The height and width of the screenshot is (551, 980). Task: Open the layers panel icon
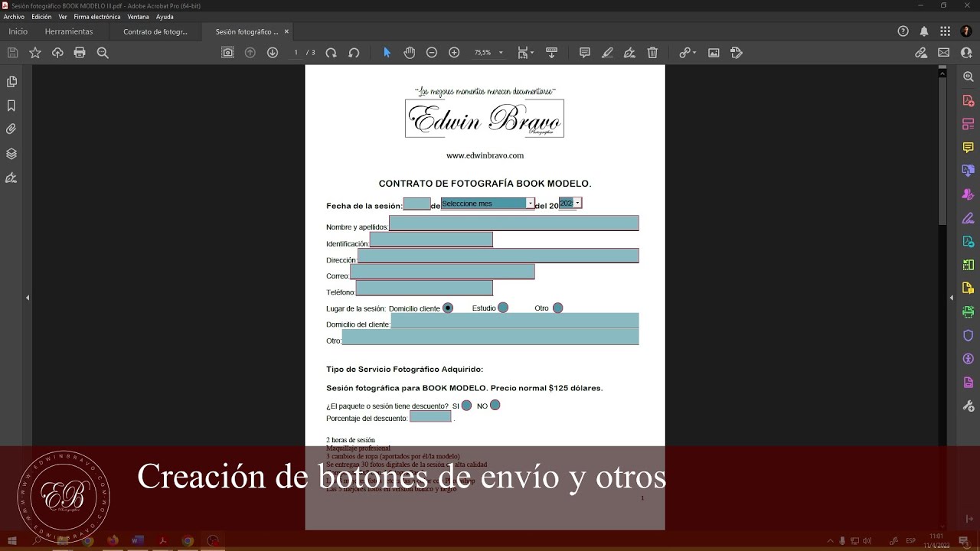coord(11,154)
